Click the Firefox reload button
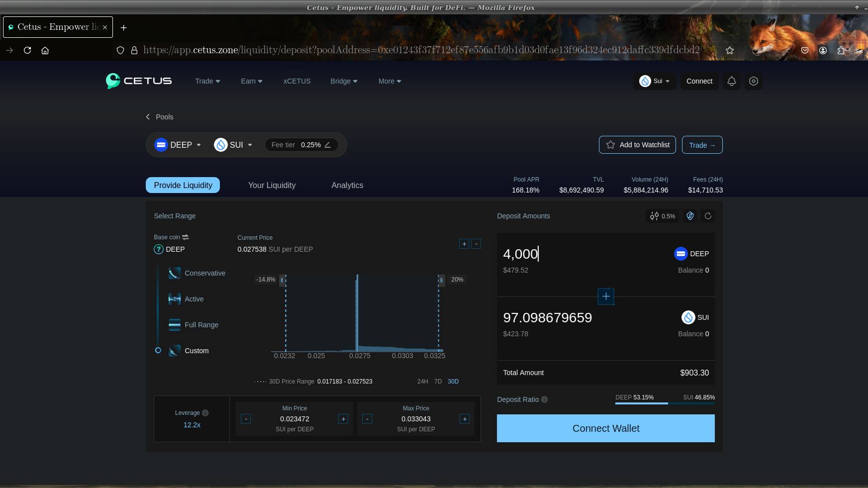868x488 pixels. point(27,50)
